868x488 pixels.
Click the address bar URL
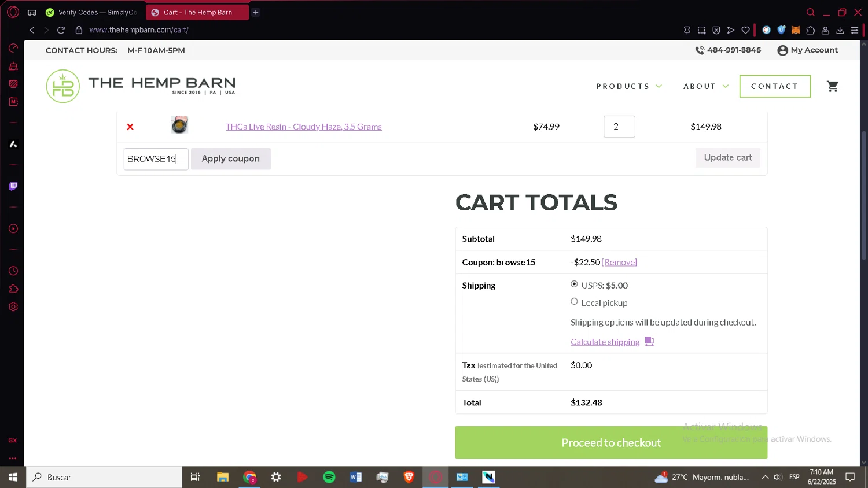coord(139,30)
